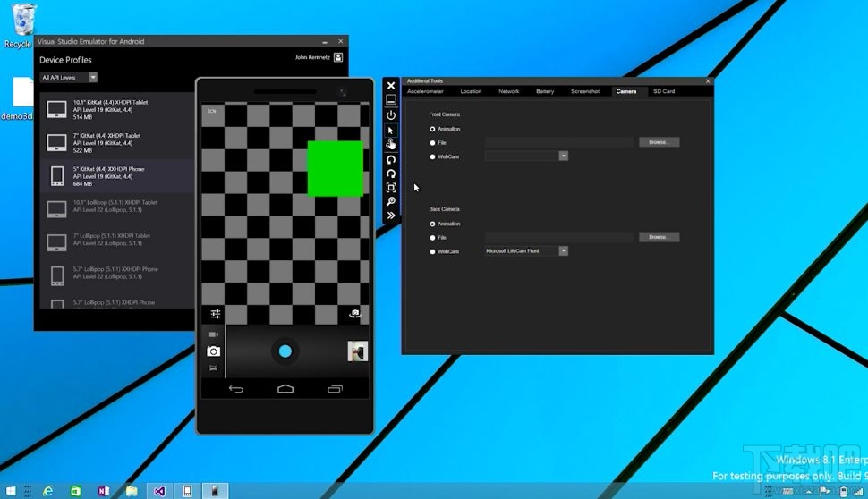Open Recycle Bin desktop icon
This screenshot has height=499, width=868.
(x=22, y=26)
